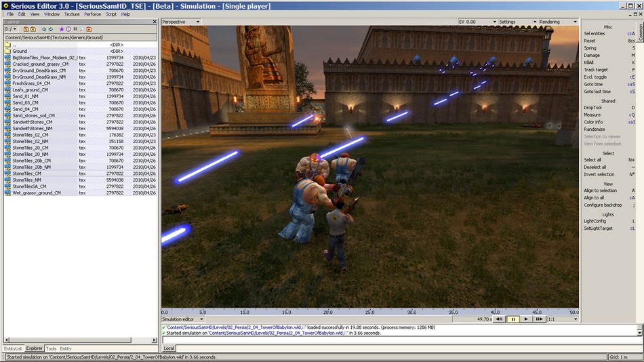Open the Rendering dropdown
The image size is (644, 362).
558,22
